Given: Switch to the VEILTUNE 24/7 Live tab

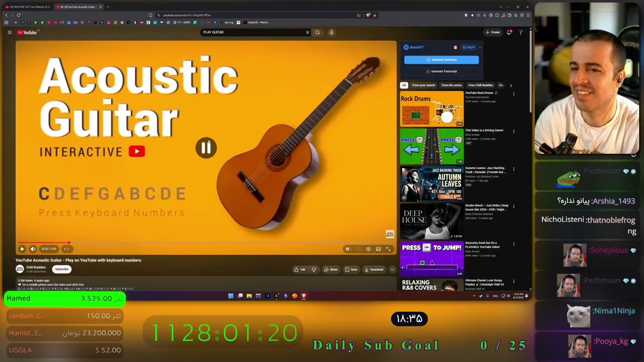Looking at the screenshot, I should [x=28, y=7].
